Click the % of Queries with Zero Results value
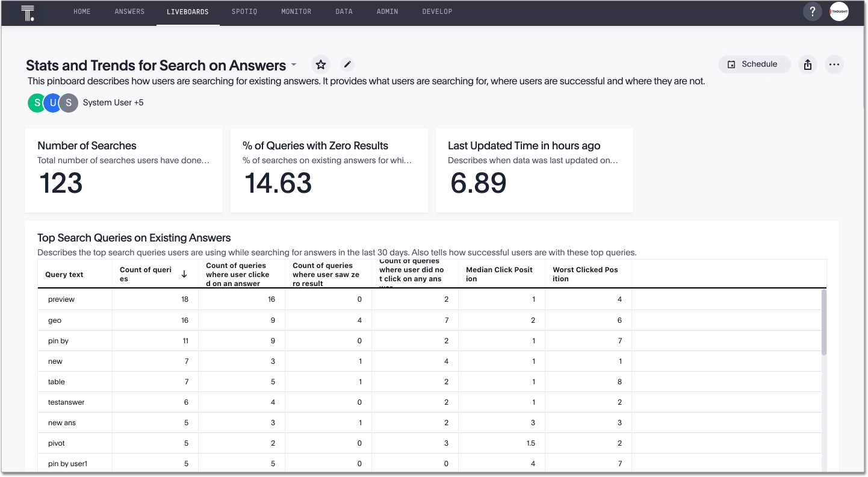This screenshot has width=868, height=477. pyautogui.click(x=279, y=183)
